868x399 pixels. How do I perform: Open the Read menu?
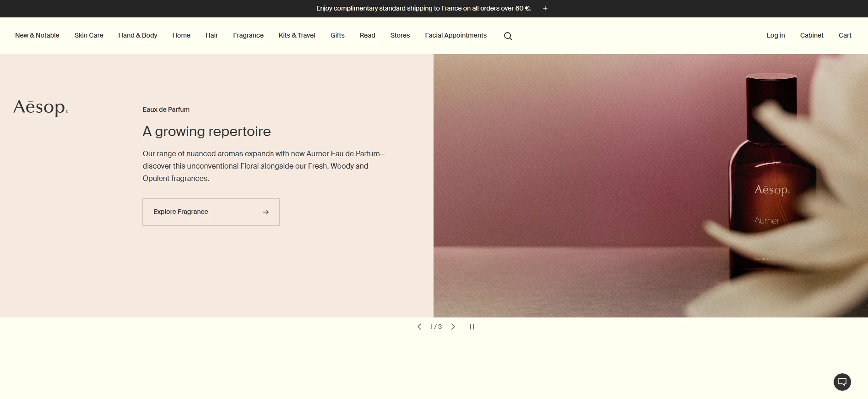tap(367, 35)
